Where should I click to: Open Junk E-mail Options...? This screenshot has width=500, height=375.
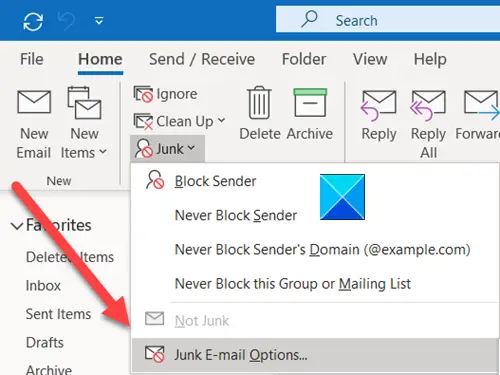314,355
